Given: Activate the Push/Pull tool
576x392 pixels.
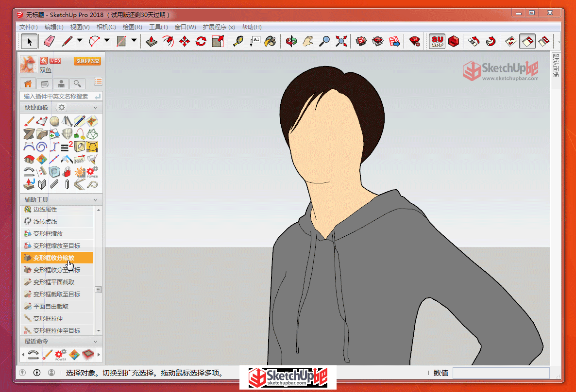Looking at the screenshot, I should (x=152, y=41).
